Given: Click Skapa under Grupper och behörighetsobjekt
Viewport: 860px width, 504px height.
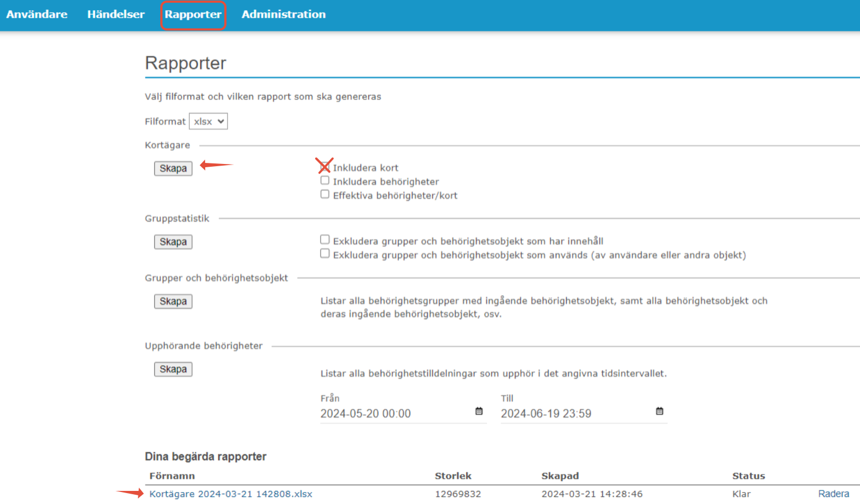Looking at the screenshot, I should point(173,301).
